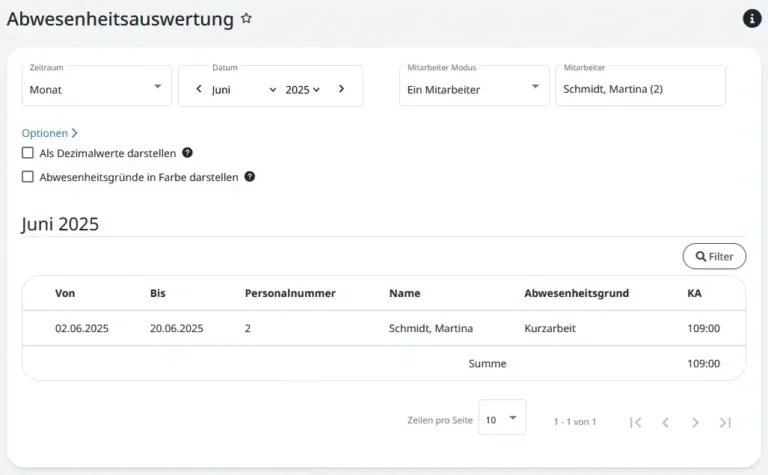The width and height of the screenshot is (768, 475).
Task: Select the cell with date 20.06.2025
Action: click(176, 328)
